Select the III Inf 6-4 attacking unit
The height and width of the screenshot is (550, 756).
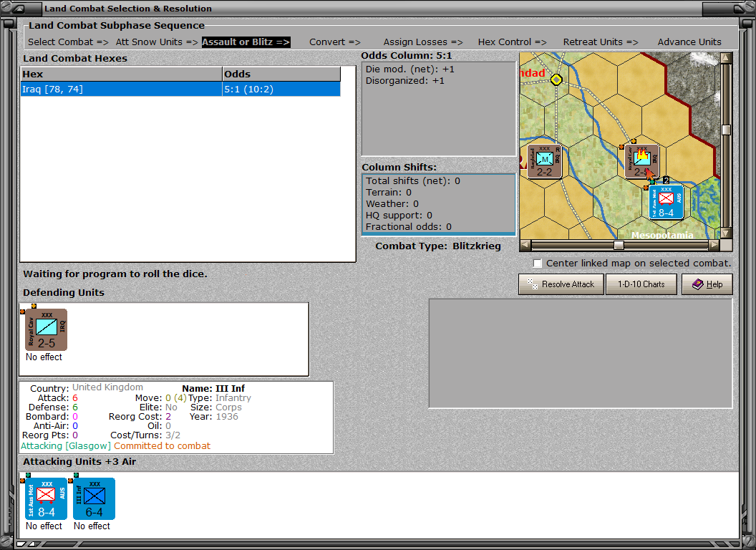94,499
